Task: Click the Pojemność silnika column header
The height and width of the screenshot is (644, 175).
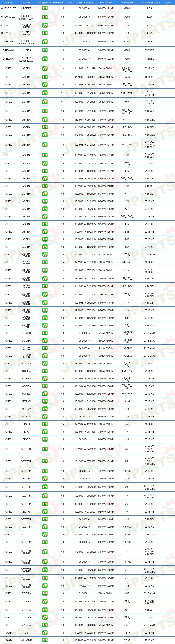Action: 62,2
